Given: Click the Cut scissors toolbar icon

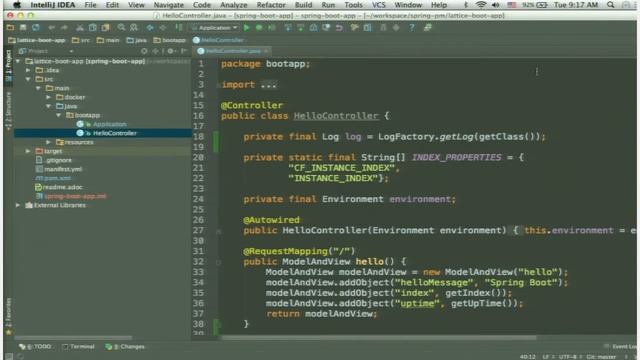Looking at the screenshot, I should coord(80,28).
